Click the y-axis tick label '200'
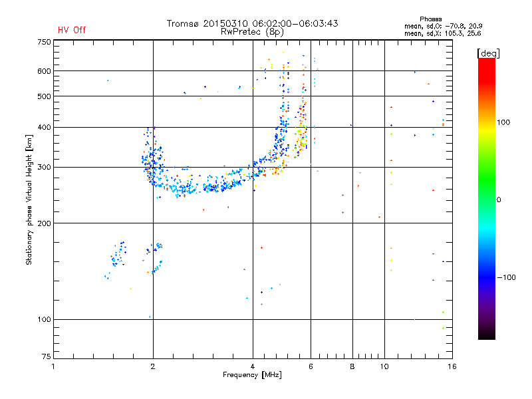 click(44, 223)
